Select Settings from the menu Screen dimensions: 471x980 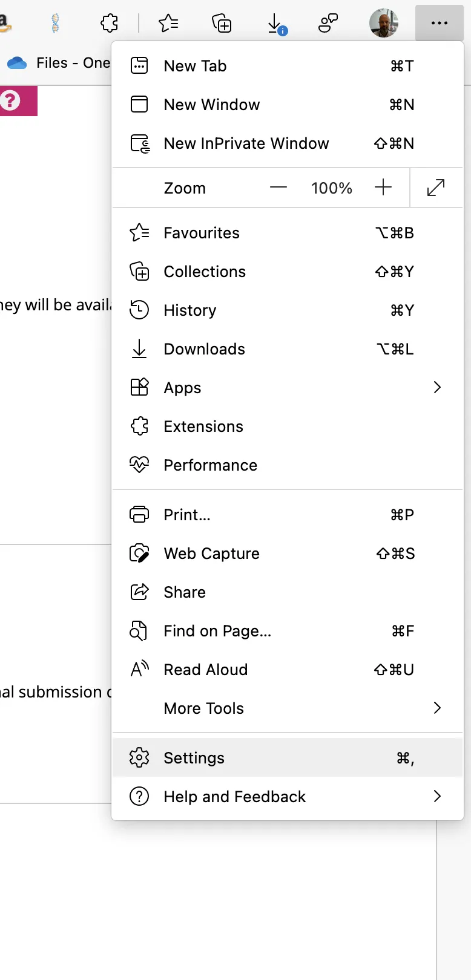tap(193, 757)
